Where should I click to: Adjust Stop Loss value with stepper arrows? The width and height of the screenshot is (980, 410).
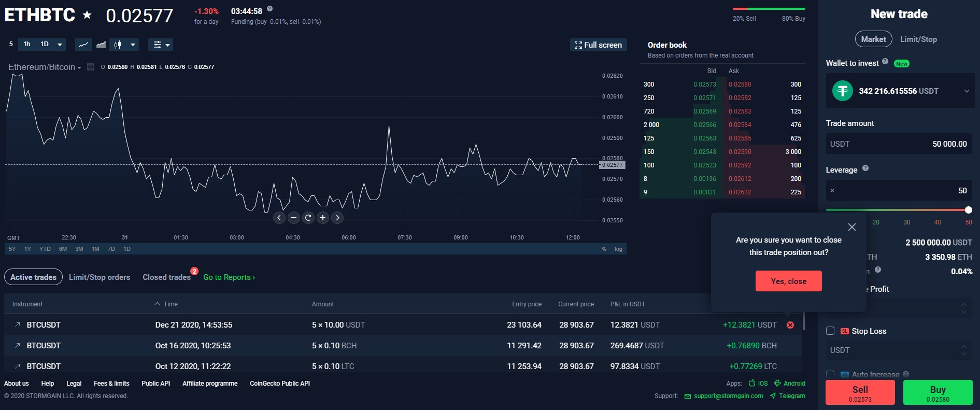pos(963,350)
